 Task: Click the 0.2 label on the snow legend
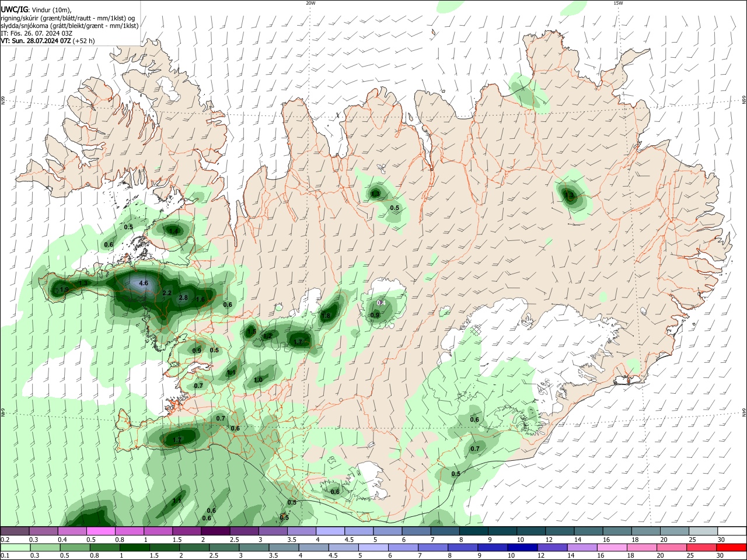coord(5,540)
